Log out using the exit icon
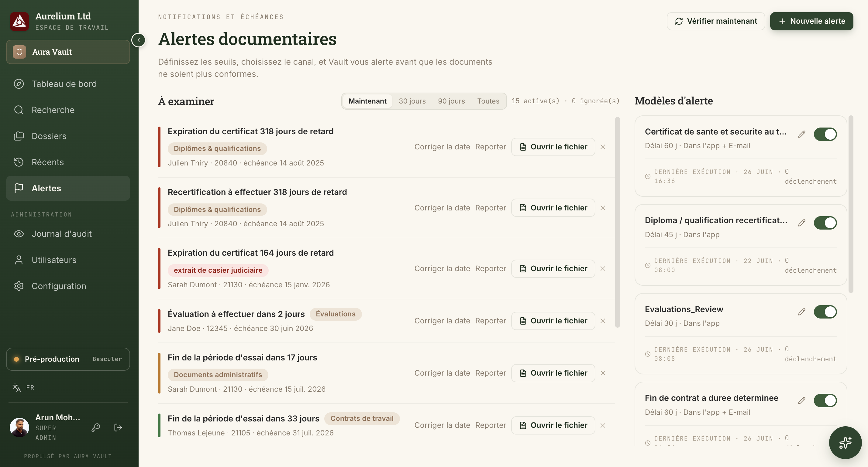Viewport: 868px width, 467px height. coord(118,428)
